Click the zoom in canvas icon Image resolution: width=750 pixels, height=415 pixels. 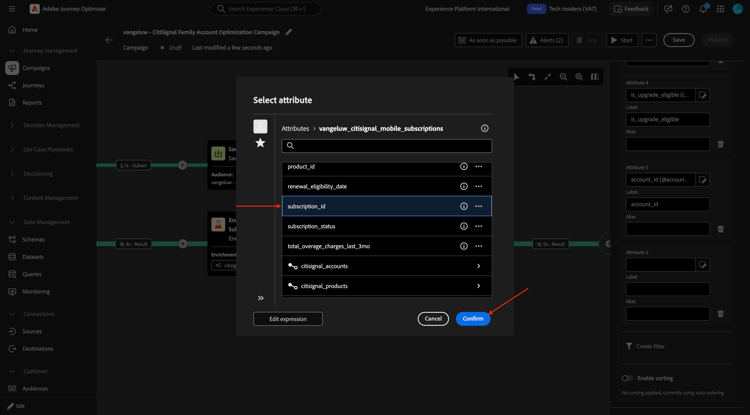tap(579, 76)
